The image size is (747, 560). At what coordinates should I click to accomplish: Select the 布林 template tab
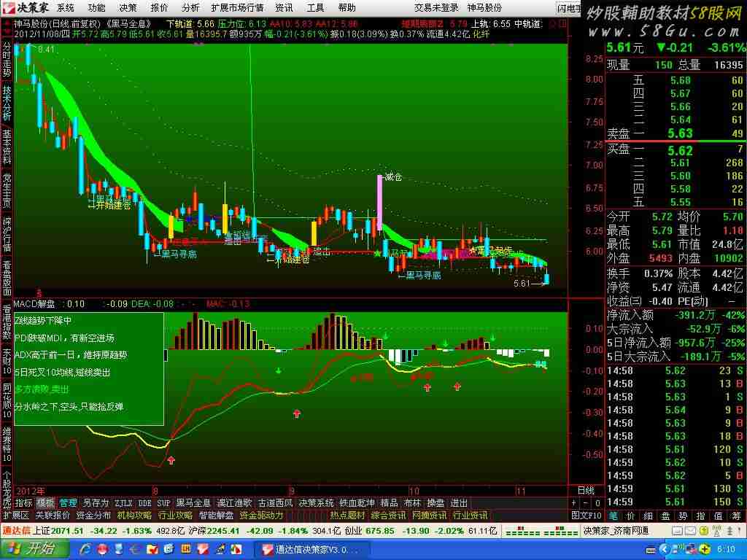[412, 503]
